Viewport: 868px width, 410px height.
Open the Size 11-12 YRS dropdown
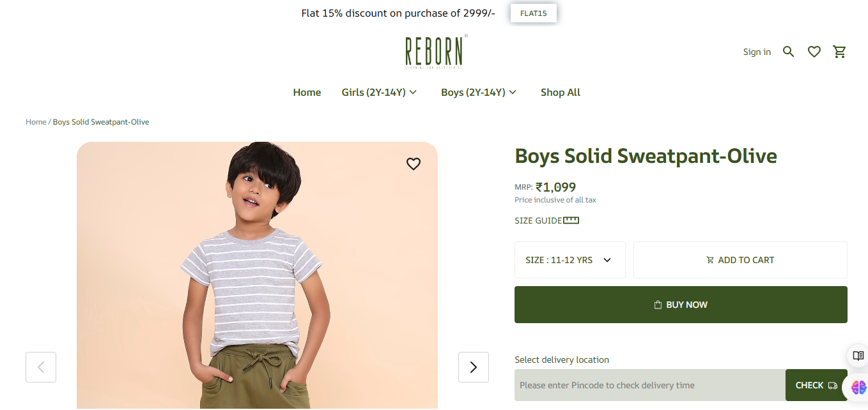pos(570,260)
